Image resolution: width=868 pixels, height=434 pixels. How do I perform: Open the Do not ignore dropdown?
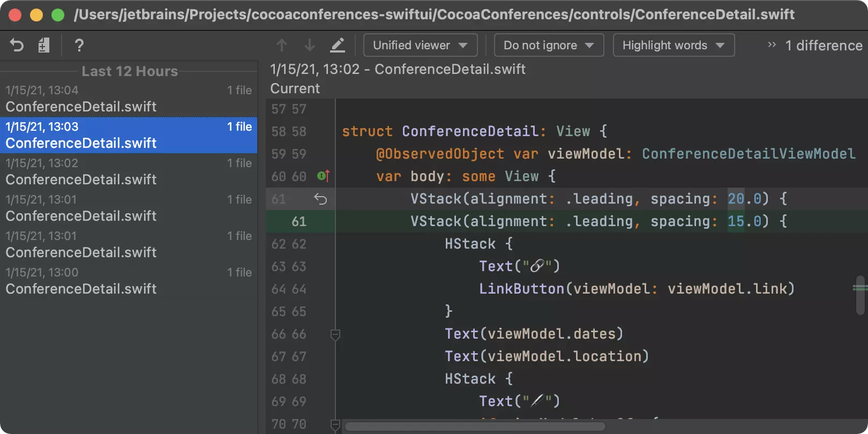(549, 46)
